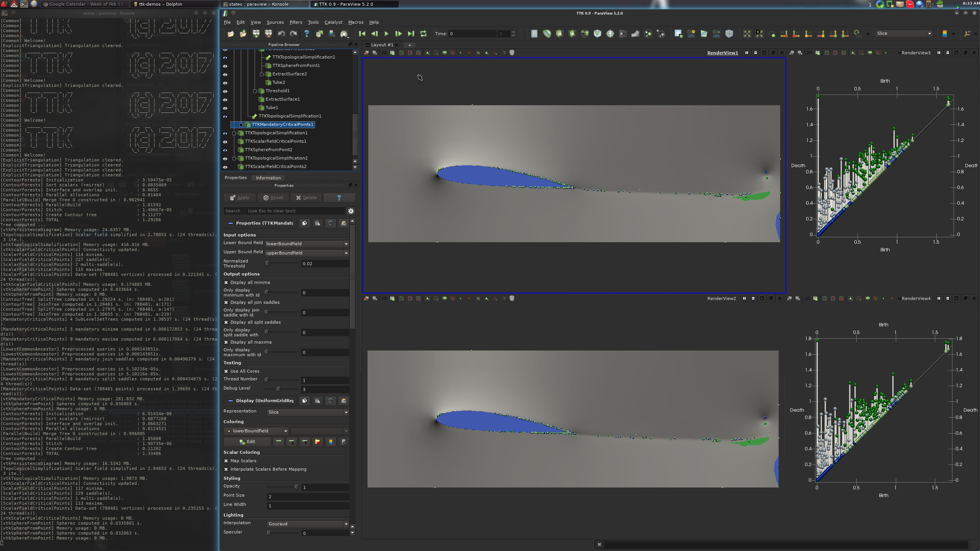Uncheck Display all minima checkbox
This screenshot has height=551, width=980.
tap(226, 283)
